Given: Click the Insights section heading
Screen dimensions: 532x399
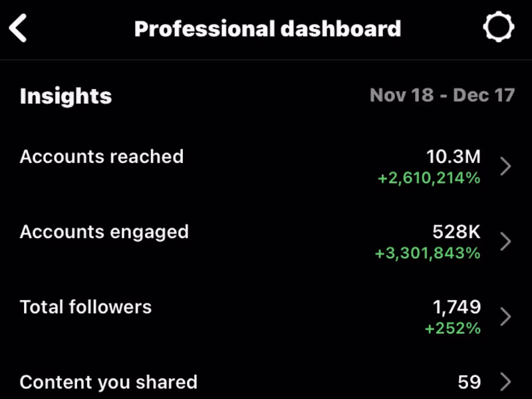Looking at the screenshot, I should pos(66,96).
